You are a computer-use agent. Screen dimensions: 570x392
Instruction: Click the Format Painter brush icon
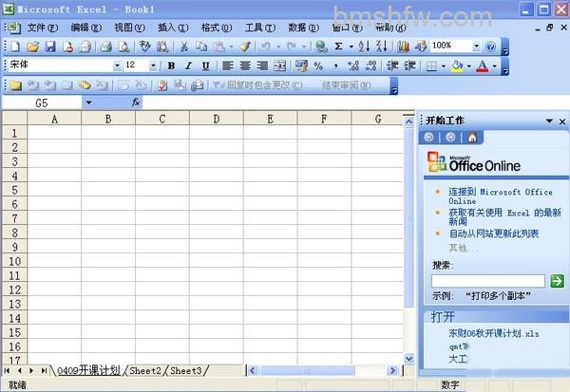[x=245, y=47]
